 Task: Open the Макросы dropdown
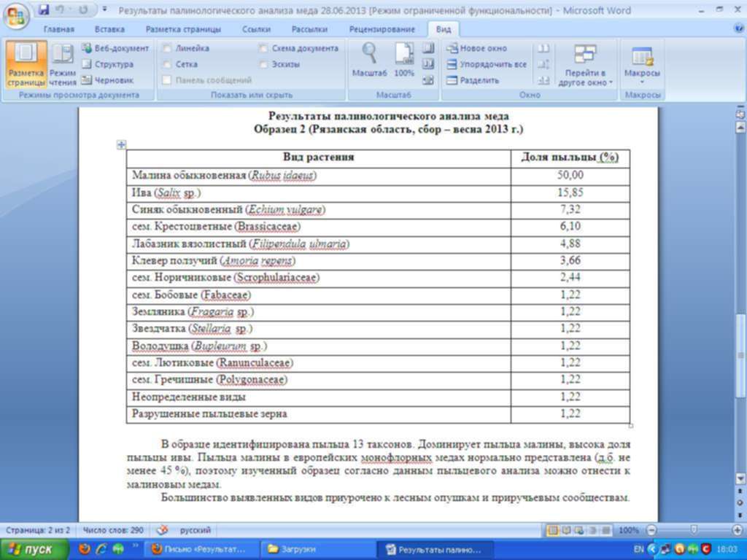[642, 67]
